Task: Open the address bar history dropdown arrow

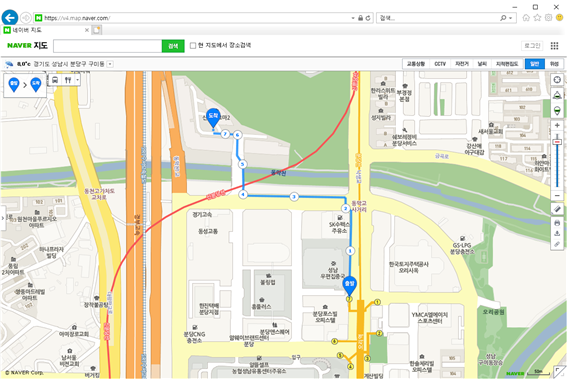Action: click(x=353, y=18)
